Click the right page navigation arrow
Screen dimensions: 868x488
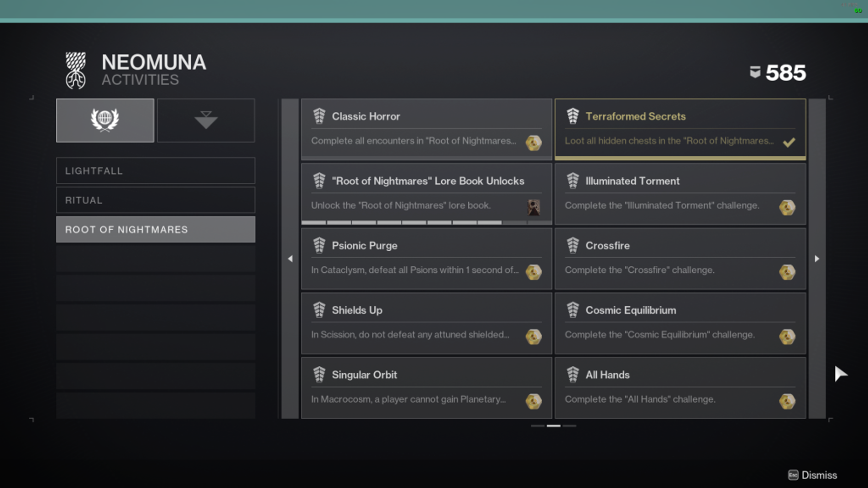tap(817, 259)
